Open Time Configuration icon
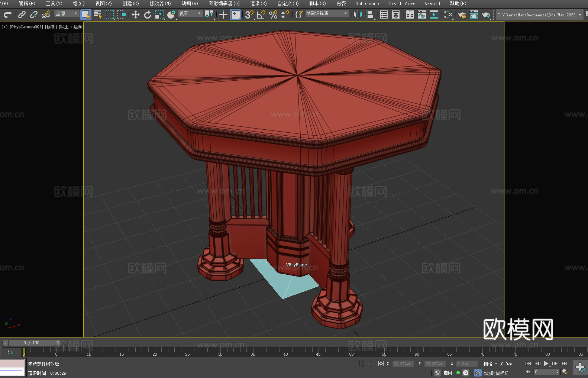The image size is (588, 378). pos(565,372)
